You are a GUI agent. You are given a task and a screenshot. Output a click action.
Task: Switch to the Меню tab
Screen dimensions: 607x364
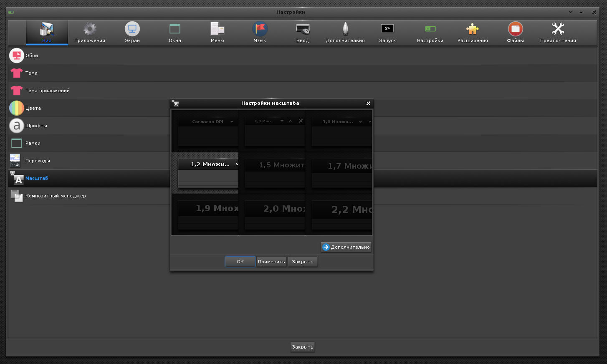click(218, 33)
